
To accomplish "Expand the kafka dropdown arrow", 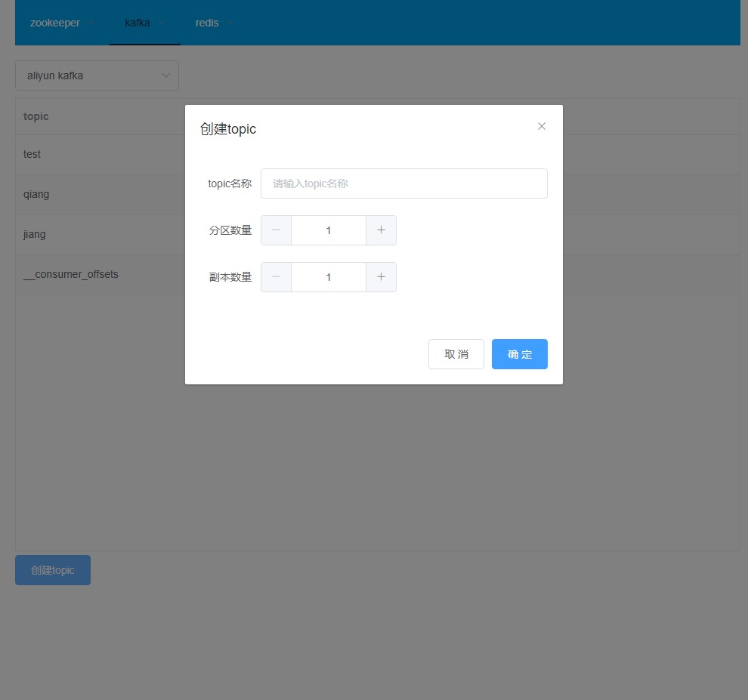I will click(x=161, y=23).
